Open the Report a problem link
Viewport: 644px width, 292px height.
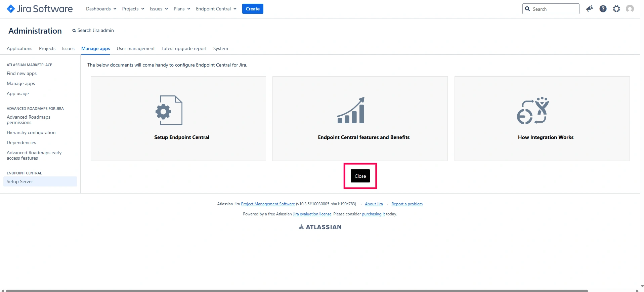coord(407,204)
